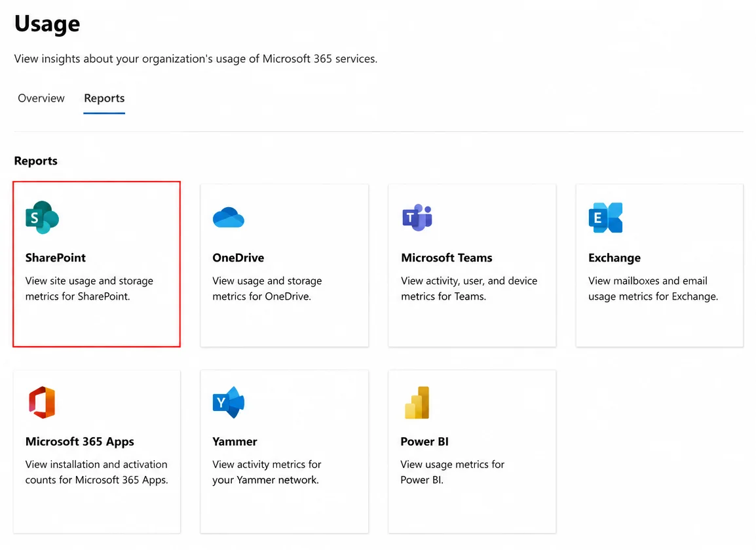Open the Microsoft Teams report title

coord(447,258)
